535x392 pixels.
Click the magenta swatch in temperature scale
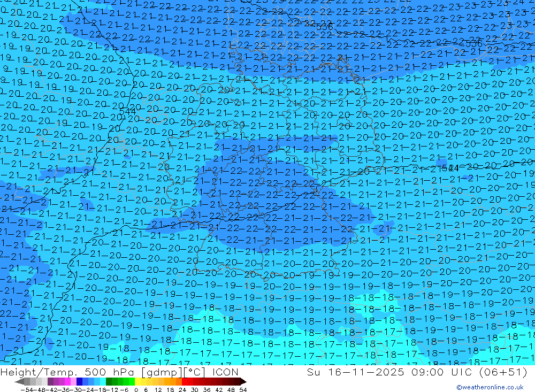point(67,382)
